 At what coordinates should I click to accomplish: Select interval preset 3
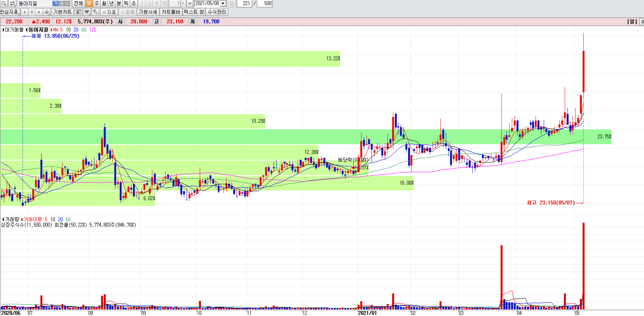(x=149, y=3)
